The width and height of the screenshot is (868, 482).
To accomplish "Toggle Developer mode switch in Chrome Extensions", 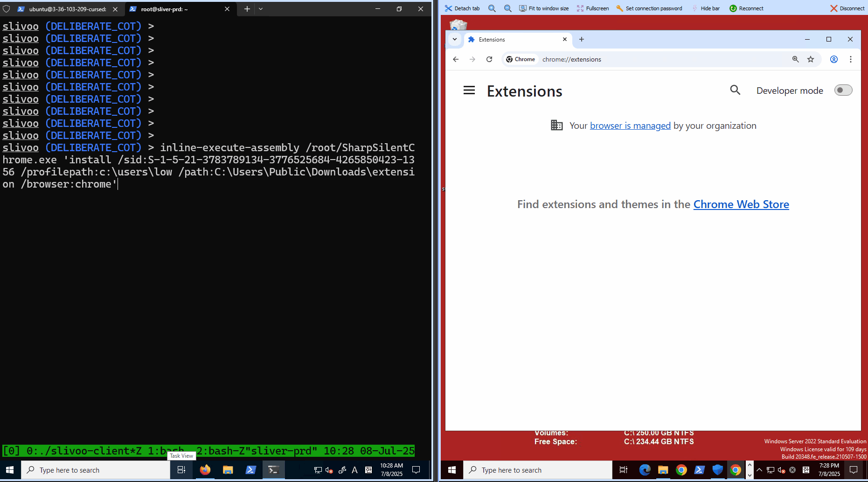I will 843,90.
